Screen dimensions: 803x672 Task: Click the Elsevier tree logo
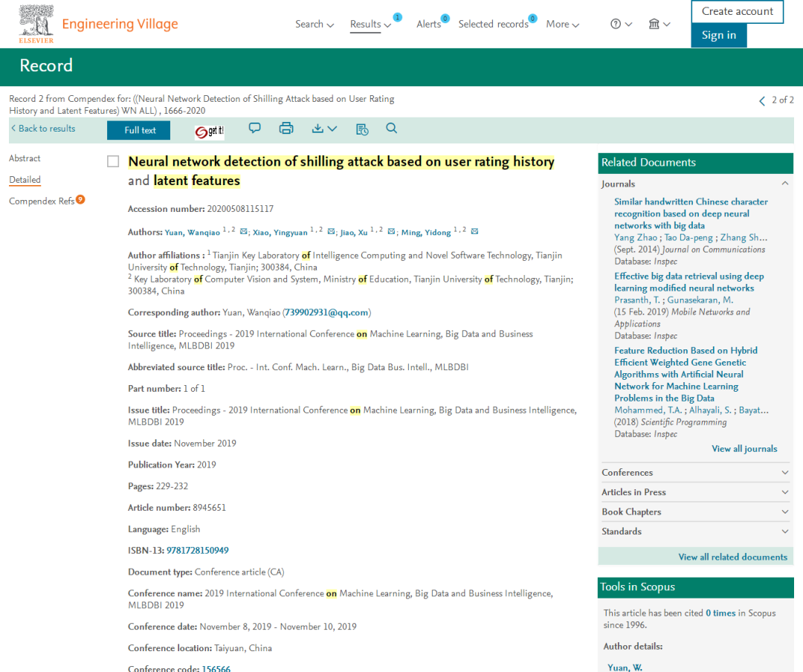pyautogui.click(x=36, y=24)
